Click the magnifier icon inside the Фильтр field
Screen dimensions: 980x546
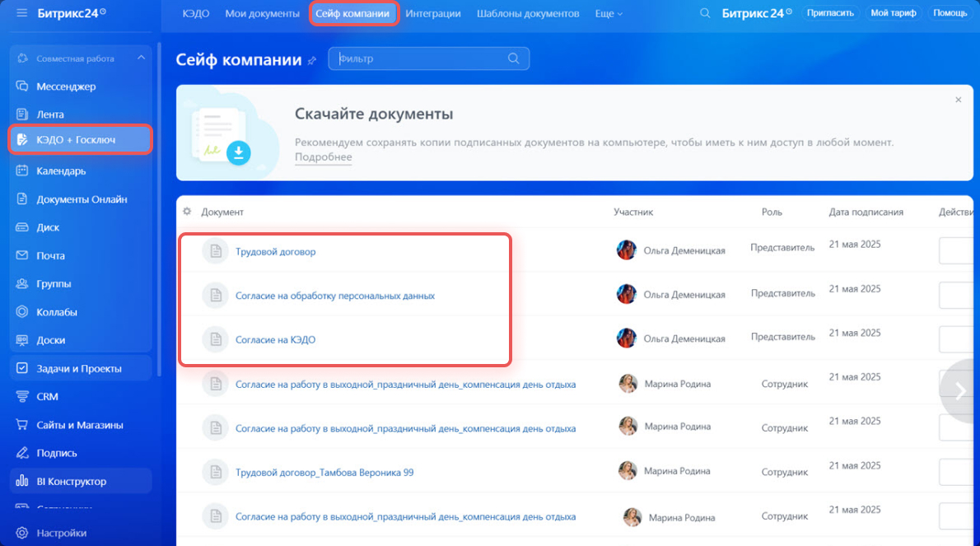point(514,58)
